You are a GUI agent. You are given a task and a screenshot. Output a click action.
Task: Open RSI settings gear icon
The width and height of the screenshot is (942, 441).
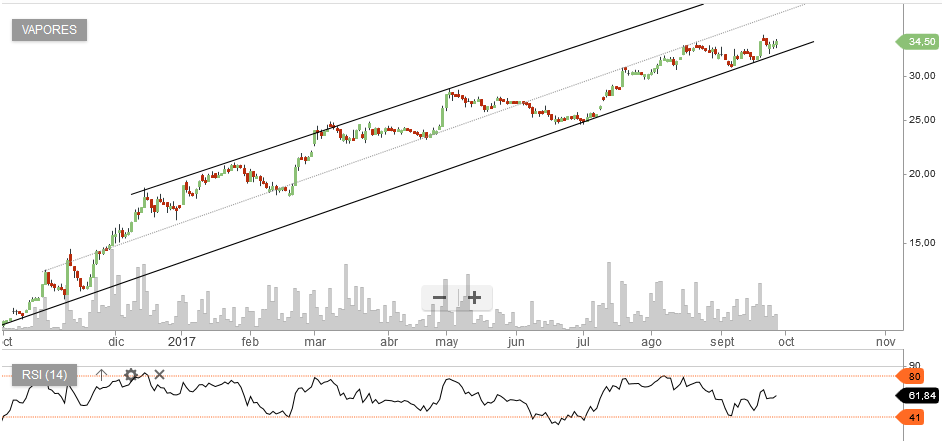click(x=131, y=375)
